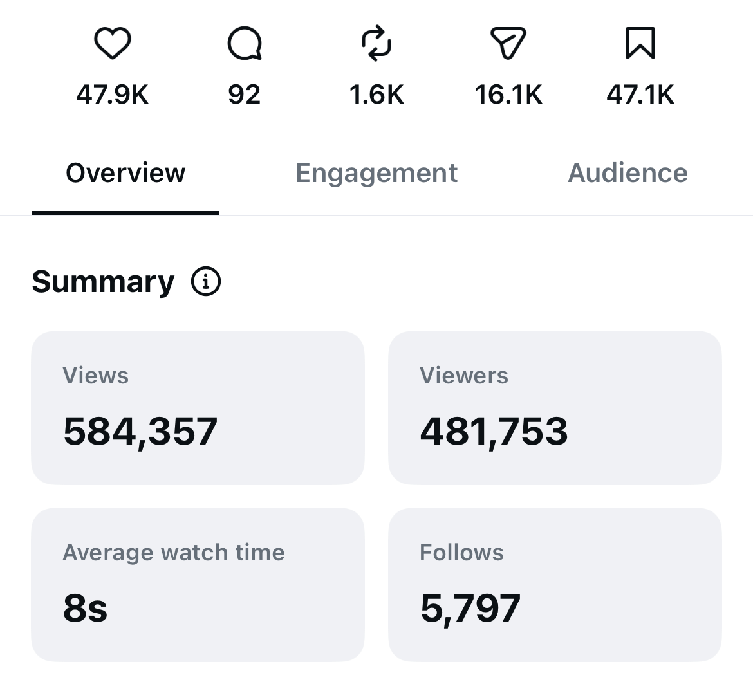Click the Viewers card label
753x700 pixels.
tap(464, 376)
